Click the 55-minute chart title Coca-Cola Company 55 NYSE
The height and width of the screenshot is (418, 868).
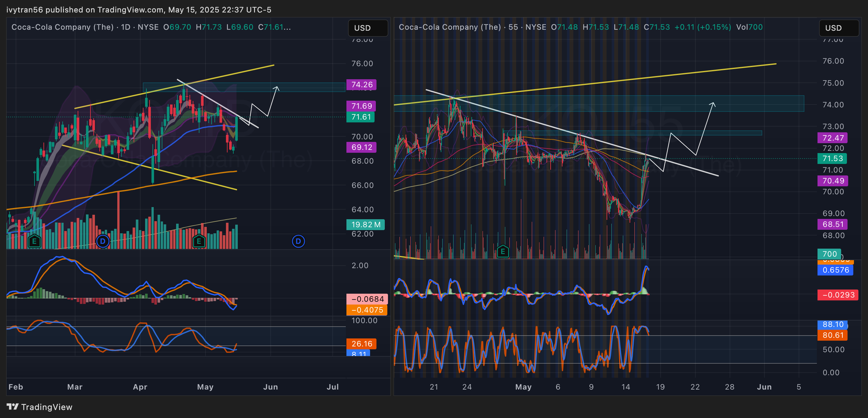pyautogui.click(x=472, y=27)
